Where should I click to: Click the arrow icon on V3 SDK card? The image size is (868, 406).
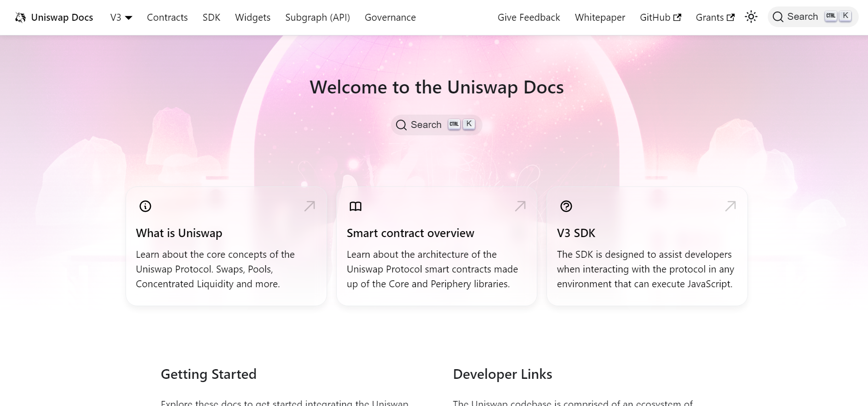click(x=730, y=206)
